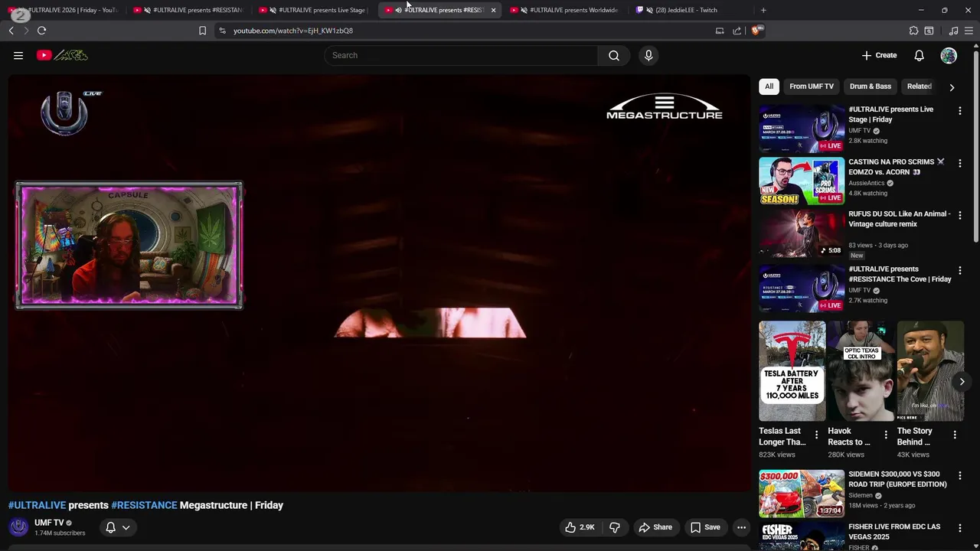Open the #ULTRALIVE hashtag link
This screenshot has width=980, height=551.
point(37,505)
